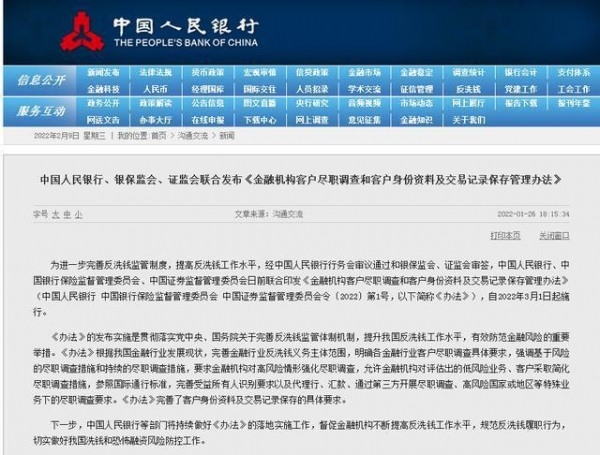Image resolution: width=600 pixels, height=455 pixels.
Task: Click the paragraph beginning 为进一步完善反洗钱监管制度
Action: tap(301, 288)
